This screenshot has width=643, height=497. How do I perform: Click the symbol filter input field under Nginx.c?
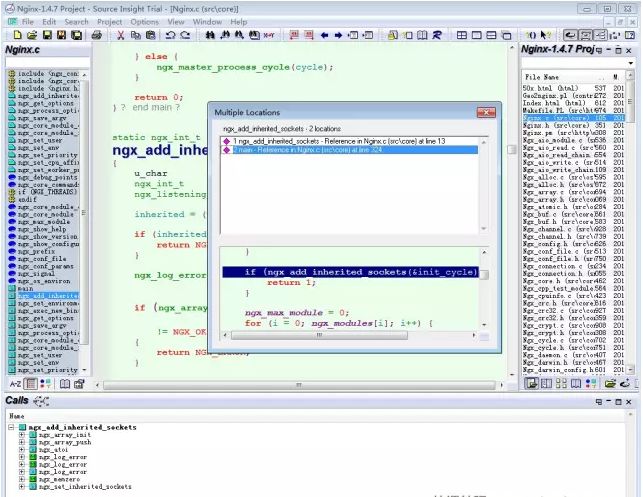47,63
